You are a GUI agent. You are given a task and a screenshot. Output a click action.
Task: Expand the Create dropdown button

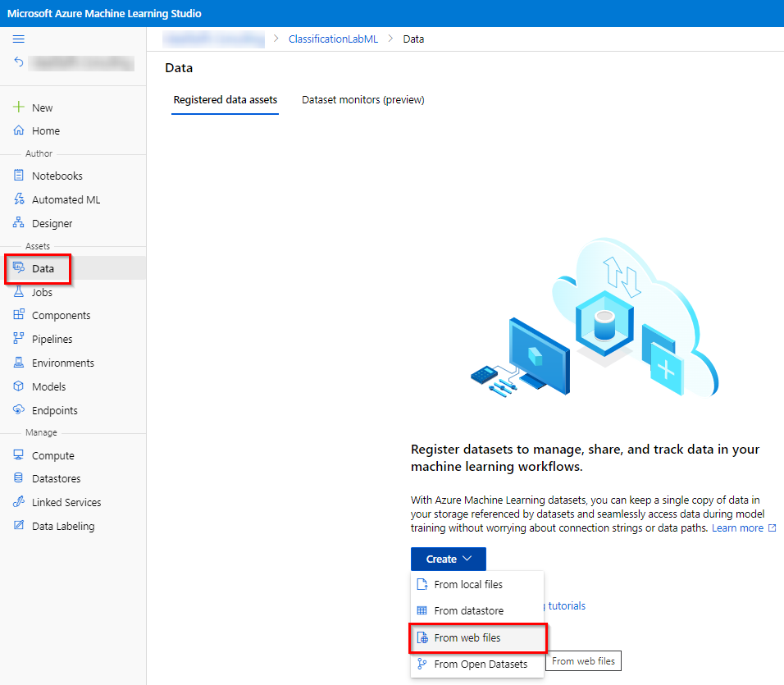[x=448, y=559]
